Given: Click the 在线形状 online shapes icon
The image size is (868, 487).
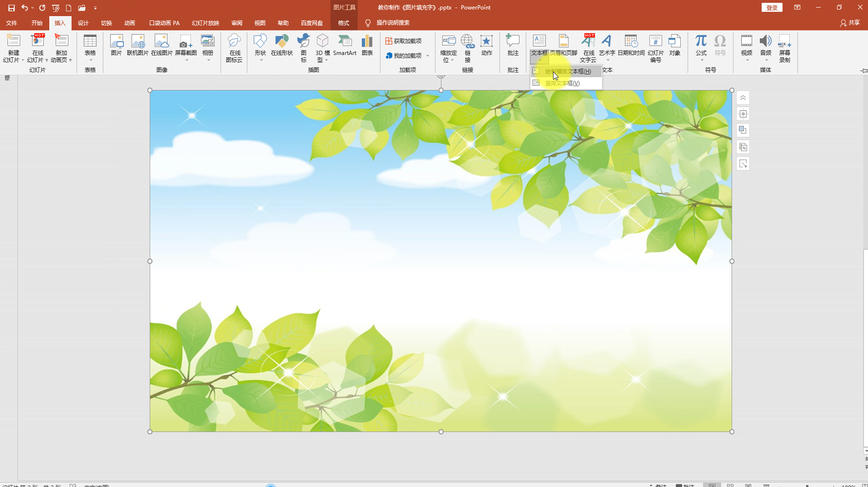Looking at the screenshot, I should click(x=281, y=45).
